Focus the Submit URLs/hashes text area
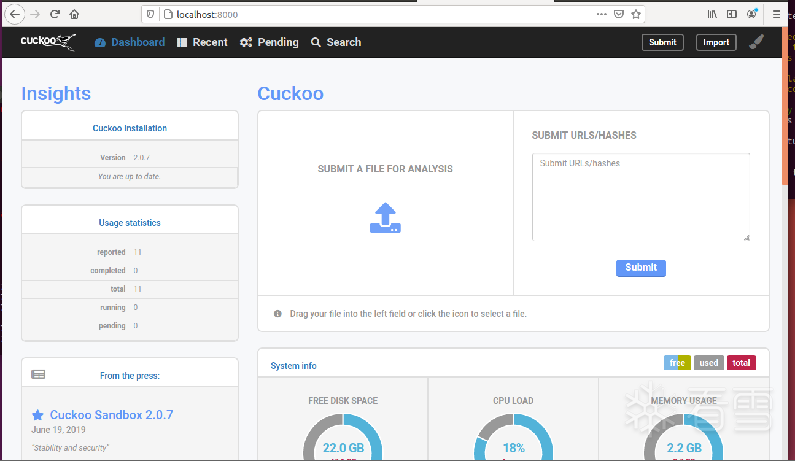The image size is (795, 462). tap(641, 197)
